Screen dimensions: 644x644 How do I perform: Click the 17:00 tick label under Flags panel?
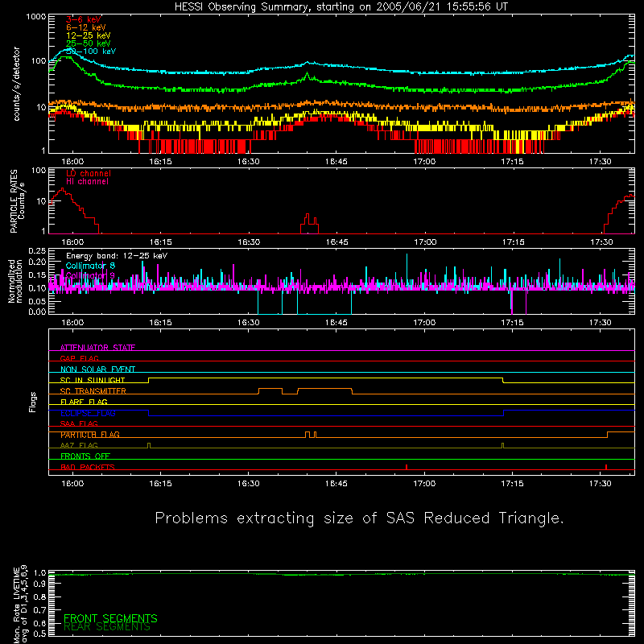[x=424, y=484]
